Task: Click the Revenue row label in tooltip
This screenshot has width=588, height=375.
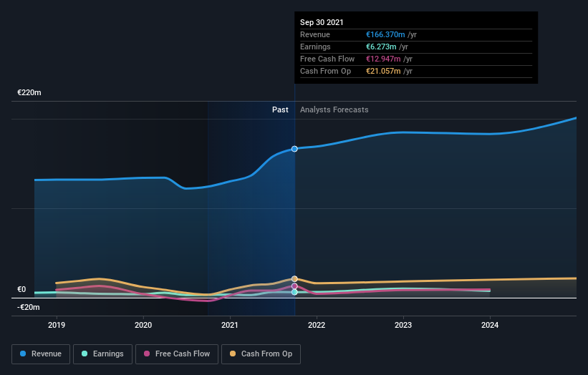Action: point(315,34)
